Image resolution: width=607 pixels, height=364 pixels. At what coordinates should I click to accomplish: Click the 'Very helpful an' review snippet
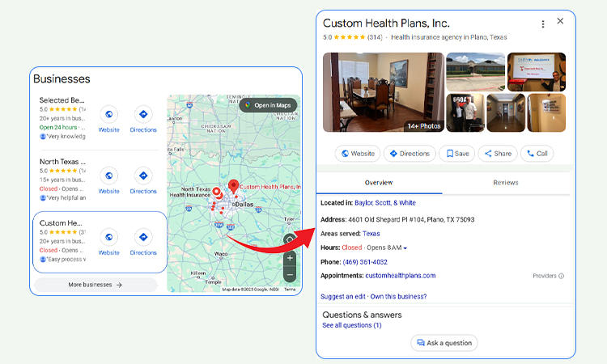[66, 197]
